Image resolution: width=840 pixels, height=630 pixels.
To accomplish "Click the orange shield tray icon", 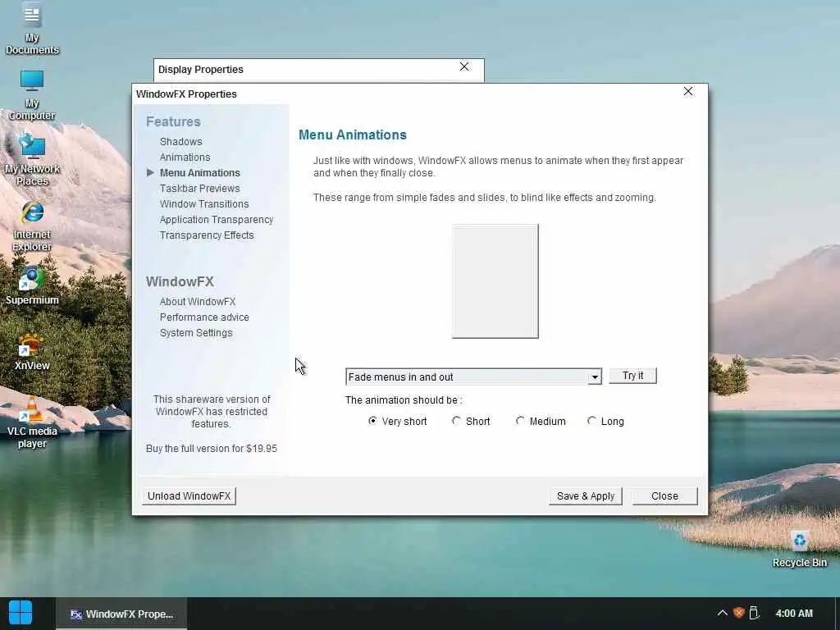I will click(739, 613).
